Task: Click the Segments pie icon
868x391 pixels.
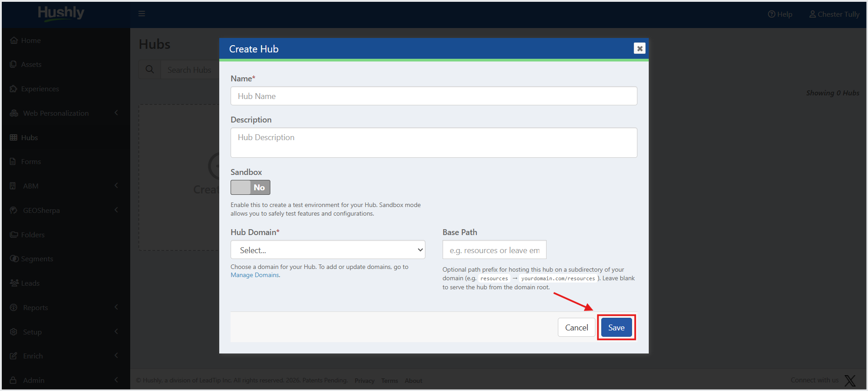Action: tap(14, 259)
